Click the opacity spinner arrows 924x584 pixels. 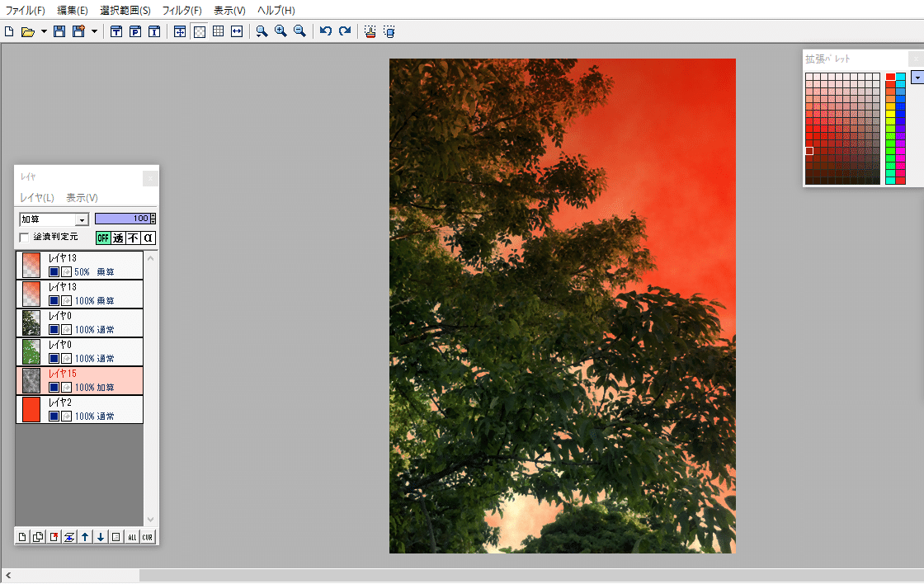pyautogui.click(x=153, y=219)
